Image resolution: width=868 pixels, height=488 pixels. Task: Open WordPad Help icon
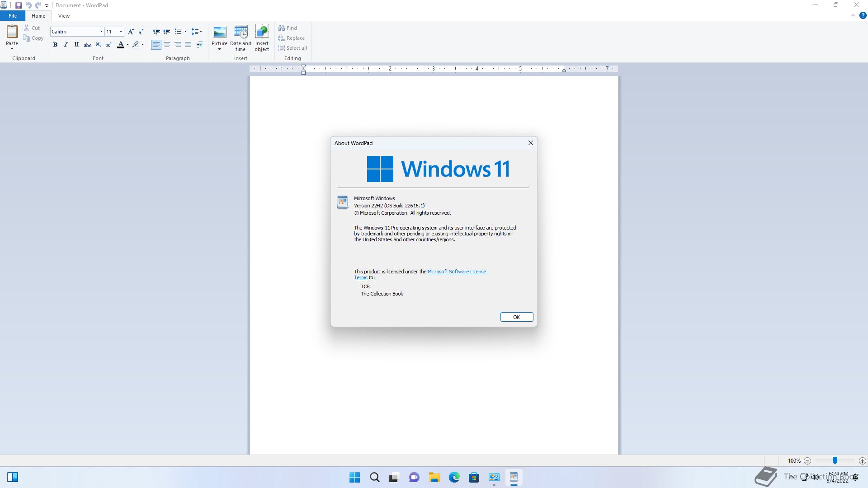(x=863, y=15)
